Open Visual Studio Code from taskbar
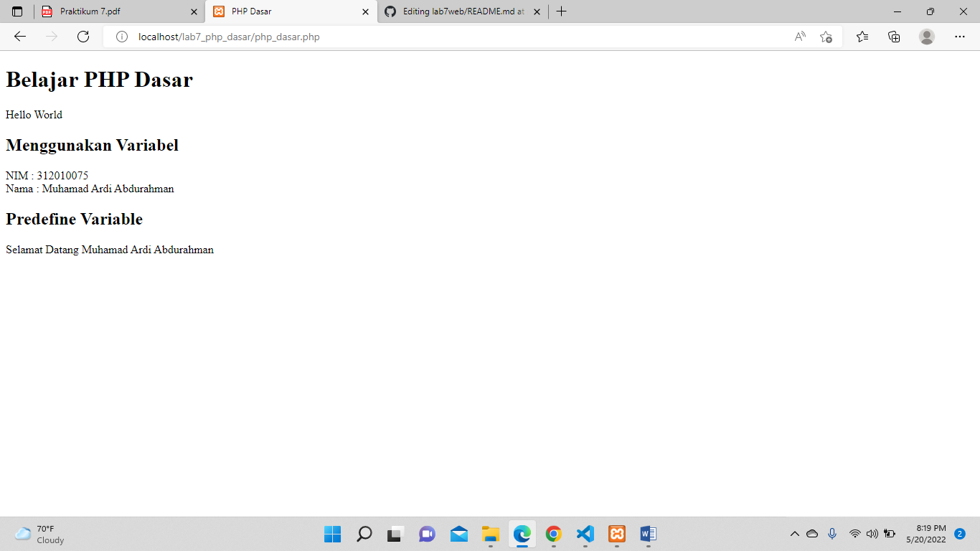Image resolution: width=980 pixels, height=551 pixels. [x=585, y=534]
